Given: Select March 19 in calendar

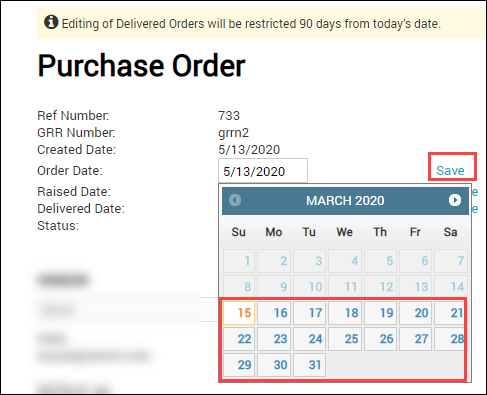Looking at the screenshot, I should (x=380, y=313).
